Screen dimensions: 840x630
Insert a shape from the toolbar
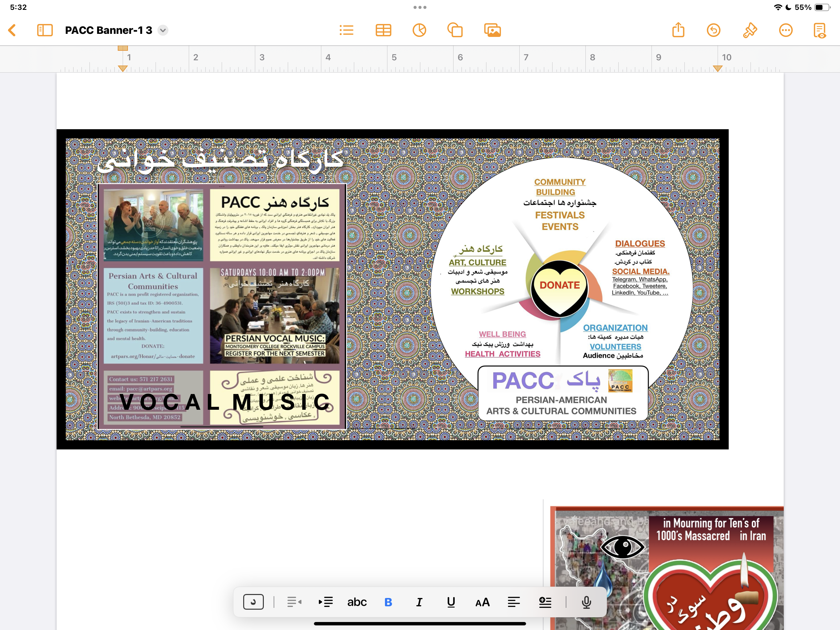(455, 30)
